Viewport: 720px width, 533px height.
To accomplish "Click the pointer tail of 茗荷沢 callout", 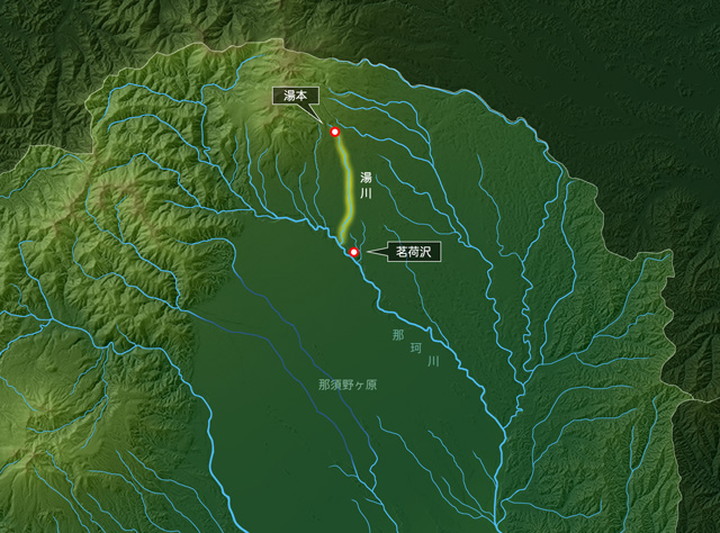I will tap(377, 252).
